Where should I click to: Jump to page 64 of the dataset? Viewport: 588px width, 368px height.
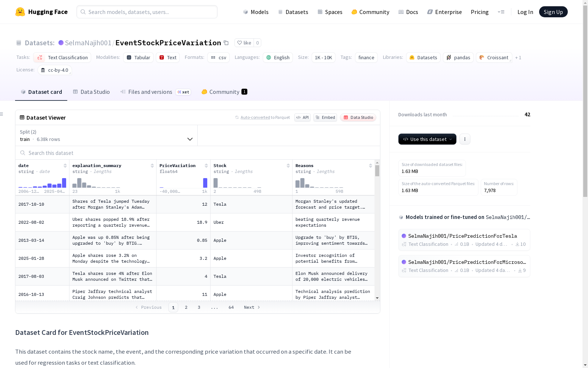231,307
